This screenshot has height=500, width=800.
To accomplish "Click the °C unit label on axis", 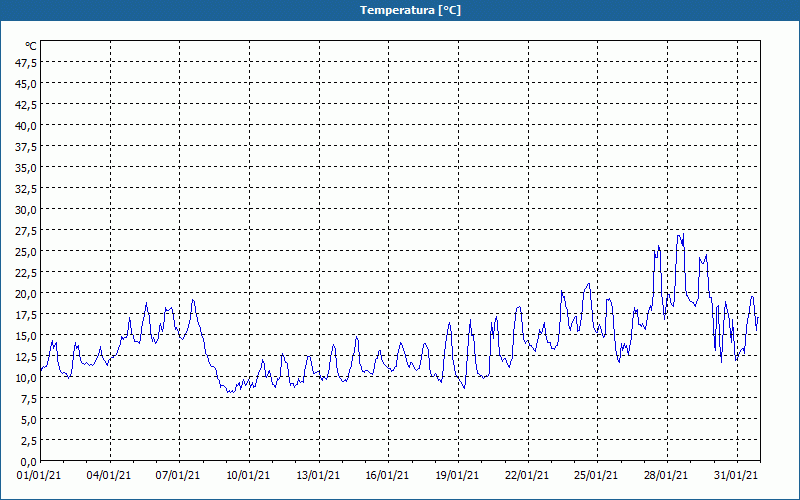I will pos(31,46).
